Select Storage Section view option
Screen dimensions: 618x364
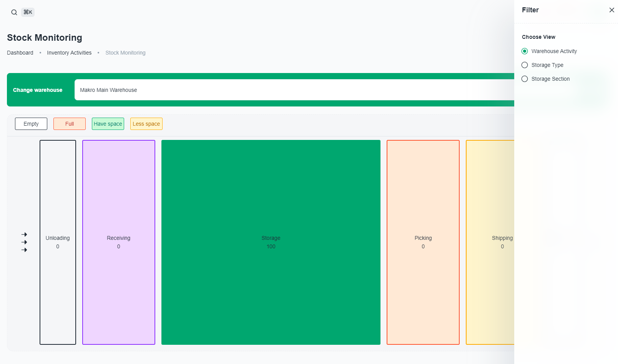pyautogui.click(x=525, y=79)
